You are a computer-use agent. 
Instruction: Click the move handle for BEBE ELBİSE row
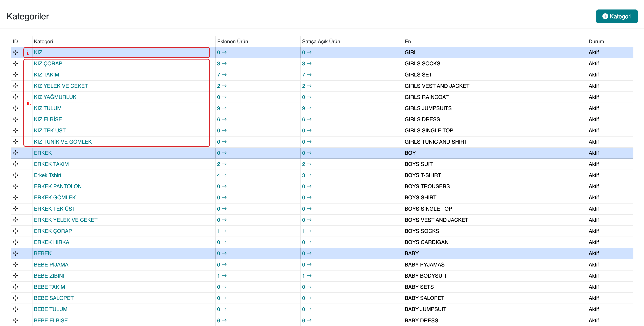pyautogui.click(x=16, y=320)
